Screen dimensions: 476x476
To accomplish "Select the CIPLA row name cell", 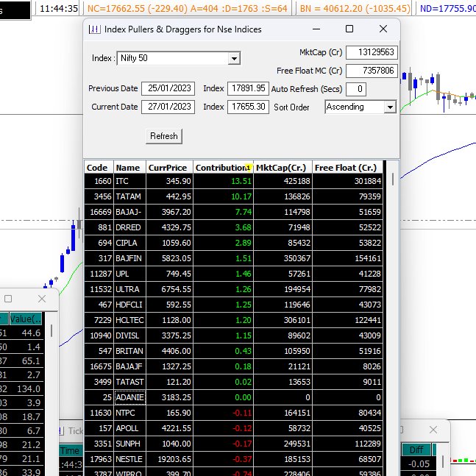I will click(x=130, y=243).
